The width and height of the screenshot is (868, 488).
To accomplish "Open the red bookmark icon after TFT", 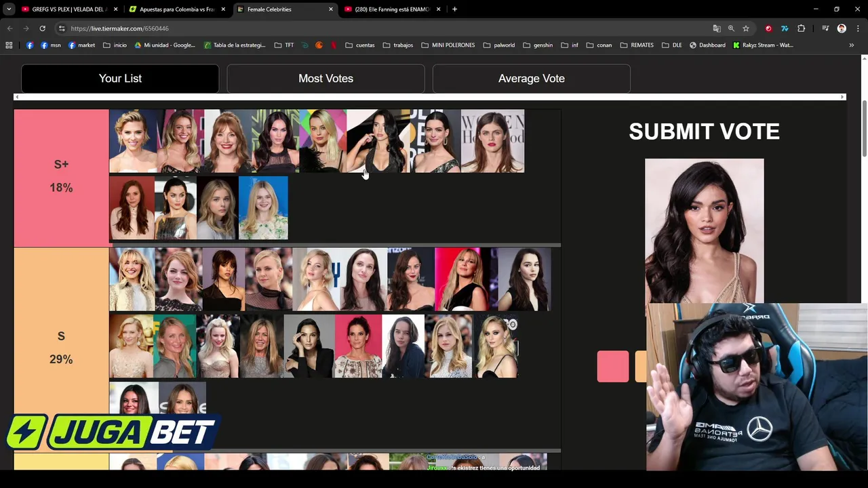I will coord(334,45).
